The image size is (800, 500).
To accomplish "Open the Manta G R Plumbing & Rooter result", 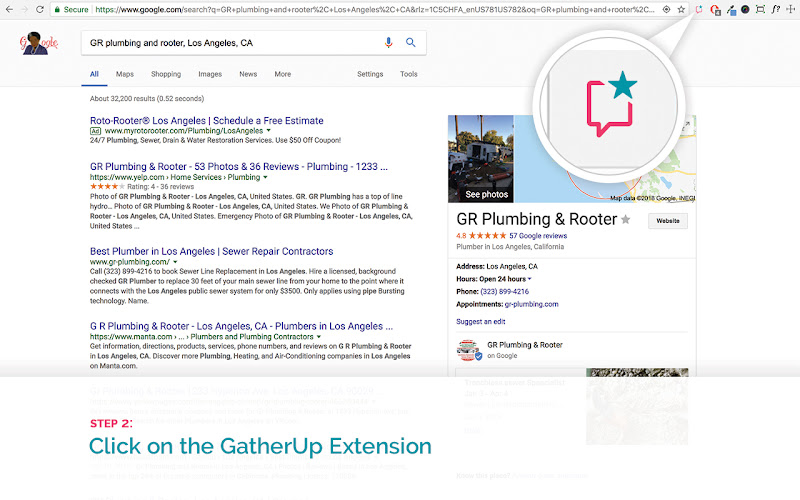I will (x=241, y=326).
